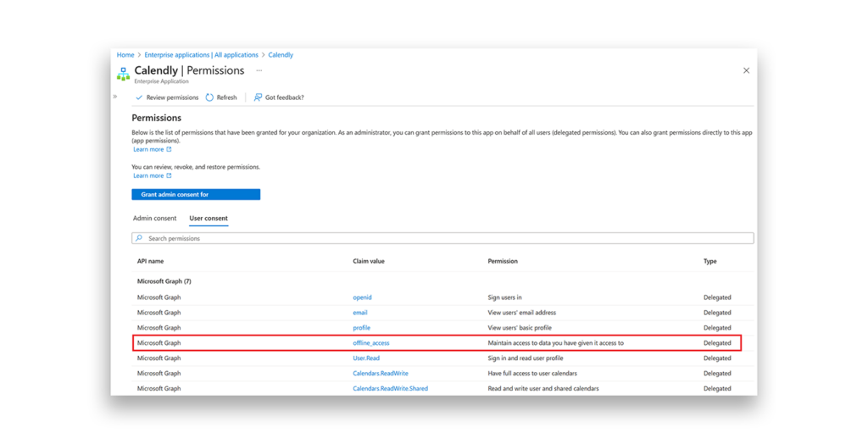The image size is (868, 444).
Task: Open Learn more link below review, revoke text
Action: click(153, 175)
